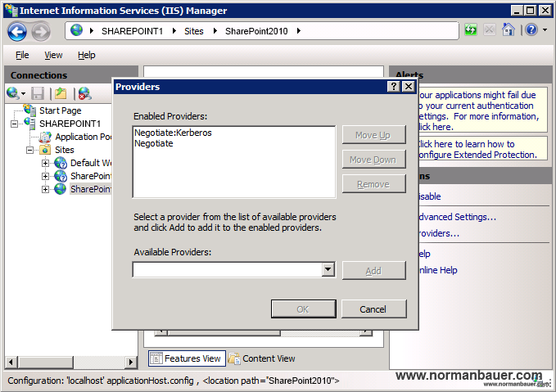This screenshot has height=392, width=556.
Task: Expand the middle SharePoint site node
Action: [45, 176]
